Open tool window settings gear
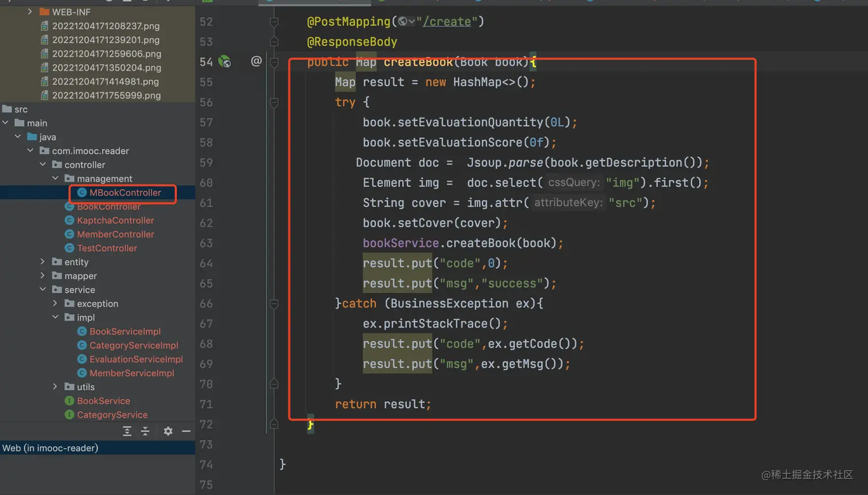Screen dimensions: 868x495 point(168,431)
